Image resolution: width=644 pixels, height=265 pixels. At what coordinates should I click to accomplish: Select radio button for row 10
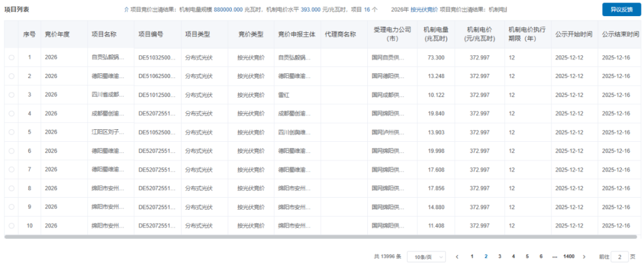click(x=11, y=226)
